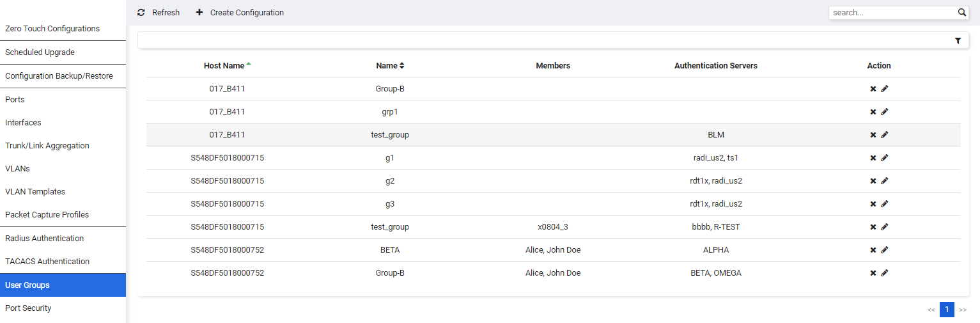Viewport: 980px width, 323px height.
Task: Expand the filter bar
Action: [549, 40]
